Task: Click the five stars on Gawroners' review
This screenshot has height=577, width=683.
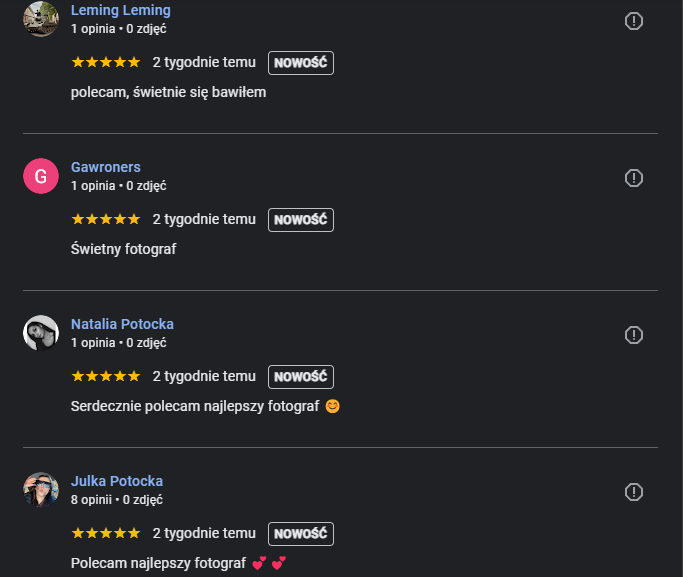Action: [106, 219]
